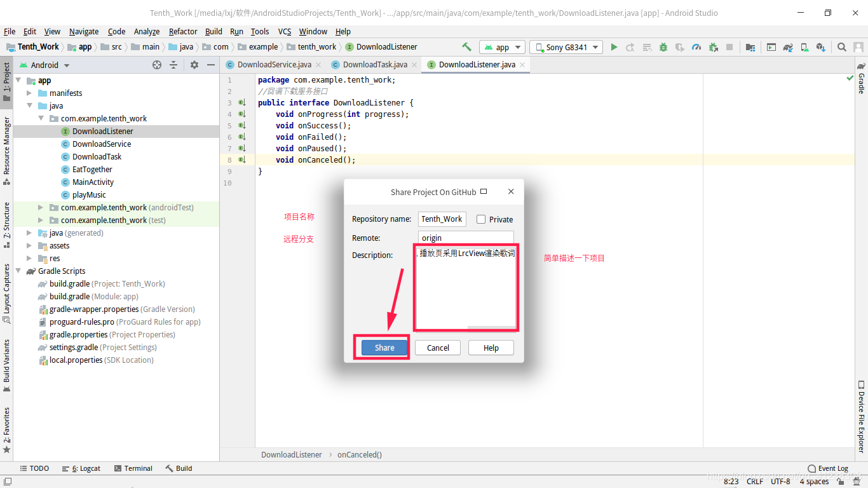The height and width of the screenshot is (488, 868).
Task: Close the DownloadService.java tab
Action: [x=318, y=65]
